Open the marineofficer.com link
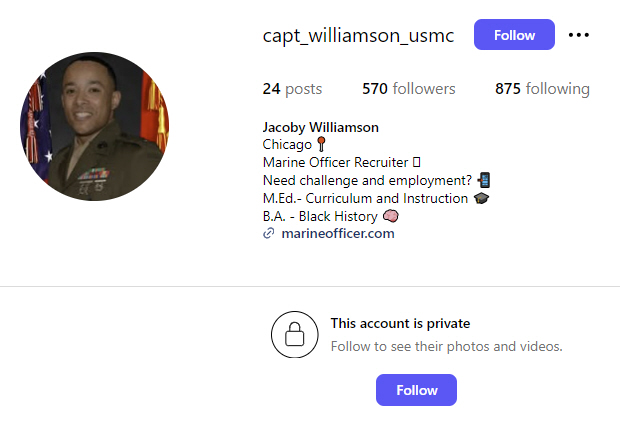This screenshot has width=620, height=422. coord(338,233)
